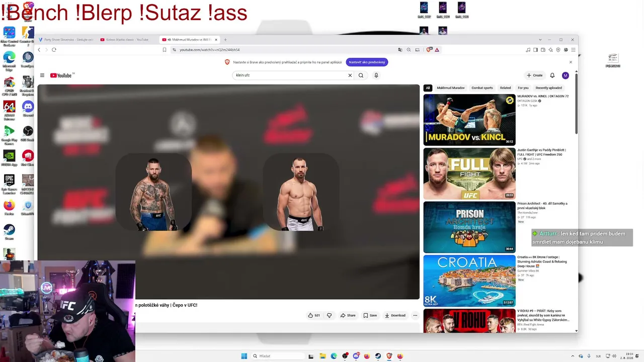Click the Windows taskbar search box
Viewport: 644px width, 362px height.
coord(278,356)
